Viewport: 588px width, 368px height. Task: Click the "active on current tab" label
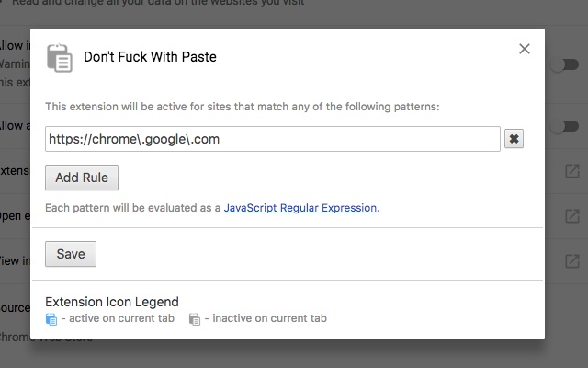(x=103, y=319)
